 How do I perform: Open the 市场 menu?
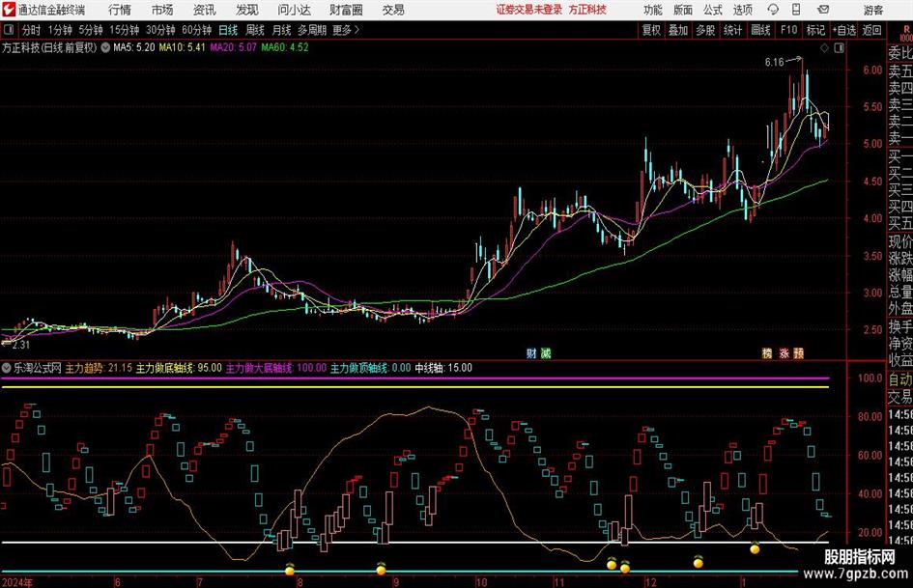pos(162,10)
